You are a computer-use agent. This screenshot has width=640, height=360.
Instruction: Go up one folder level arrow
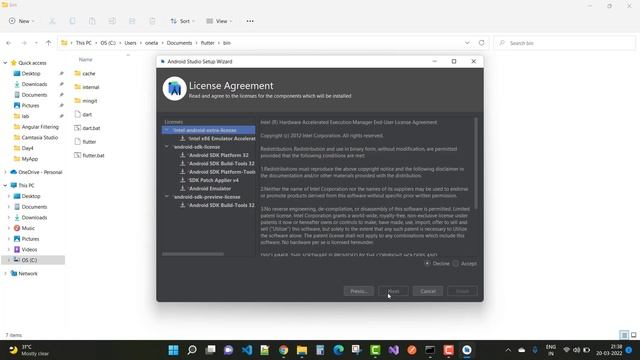(x=49, y=43)
